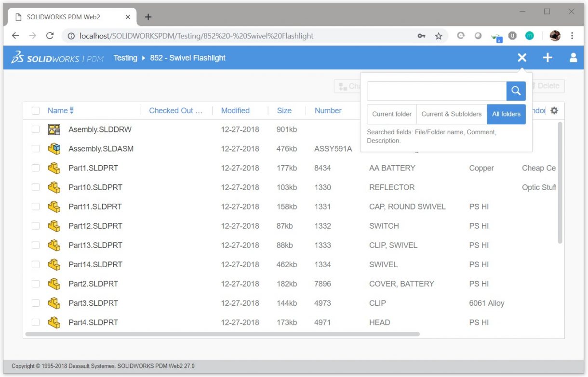The height and width of the screenshot is (377, 588).
Task: Bookmark page with star icon
Action: pos(439,36)
